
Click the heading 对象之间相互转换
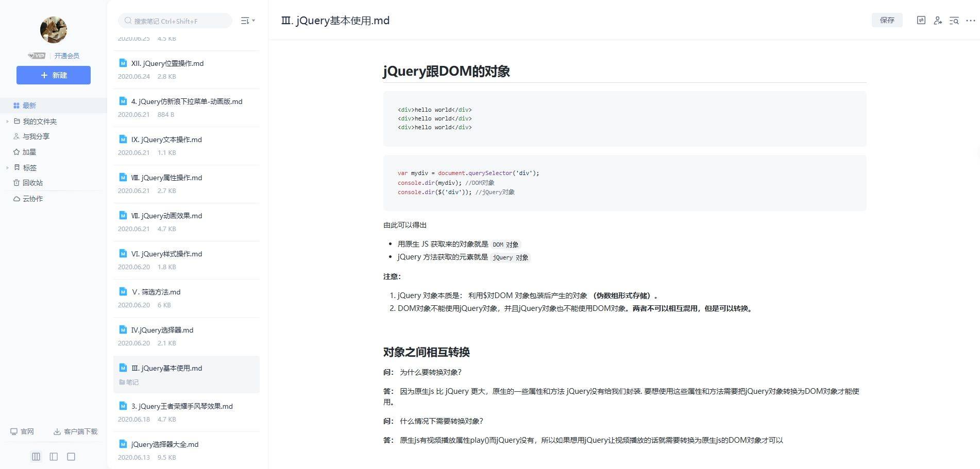(x=426, y=352)
